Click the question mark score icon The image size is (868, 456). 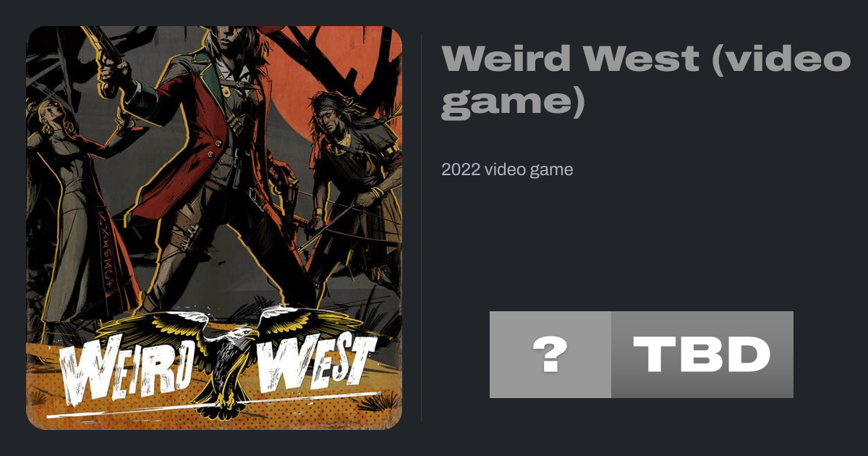[550, 355]
